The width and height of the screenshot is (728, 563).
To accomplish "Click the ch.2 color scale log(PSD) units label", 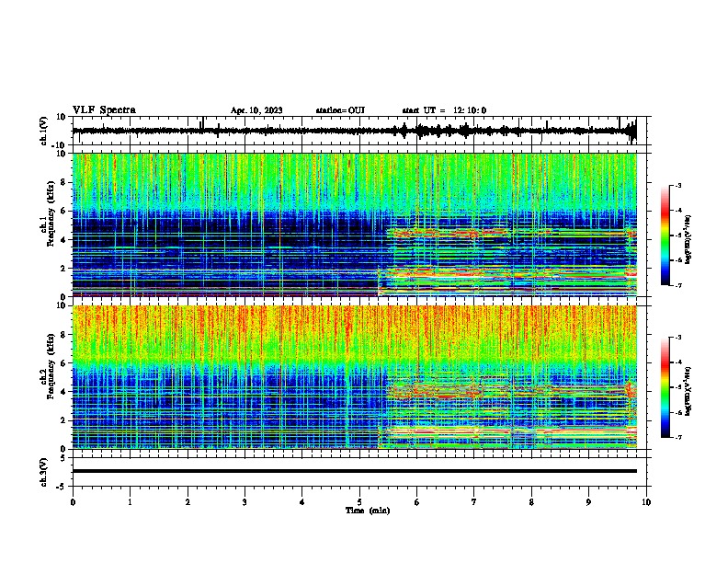I will (x=688, y=391).
